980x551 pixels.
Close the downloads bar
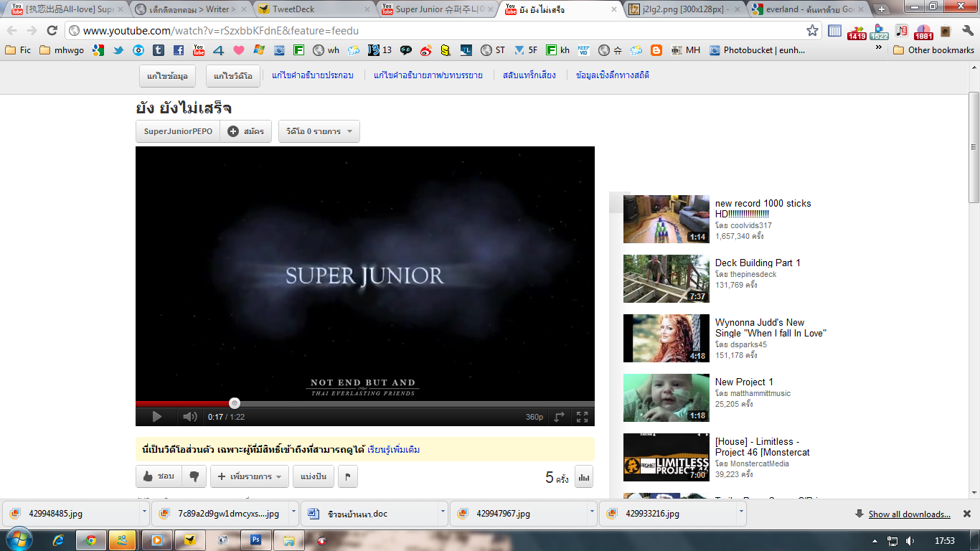coord(966,514)
